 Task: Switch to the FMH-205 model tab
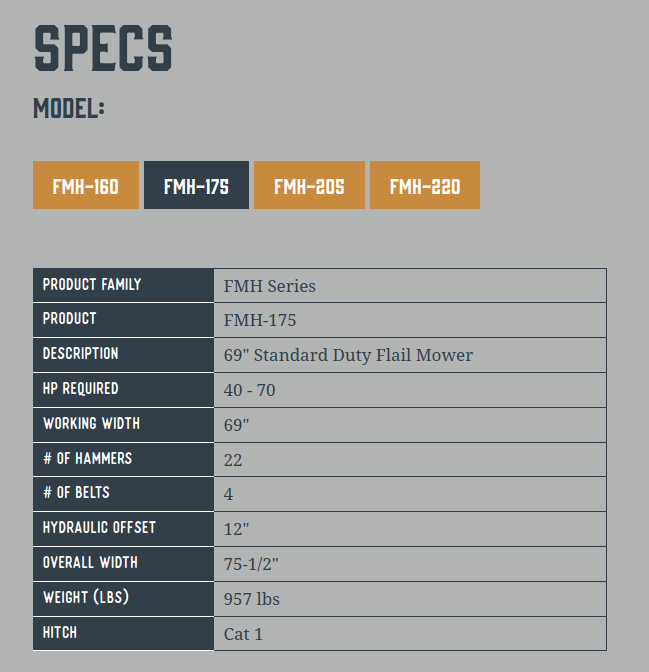click(309, 186)
